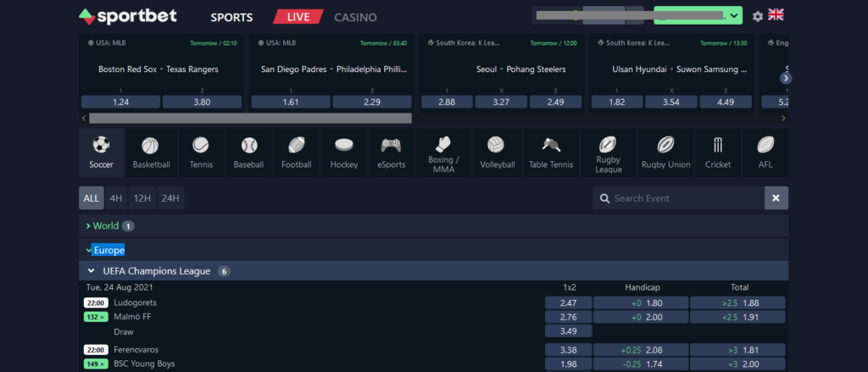Bet on Pohang Steelers at 2.49
This screenshot has height=372, width=868.
pos(555,102)
